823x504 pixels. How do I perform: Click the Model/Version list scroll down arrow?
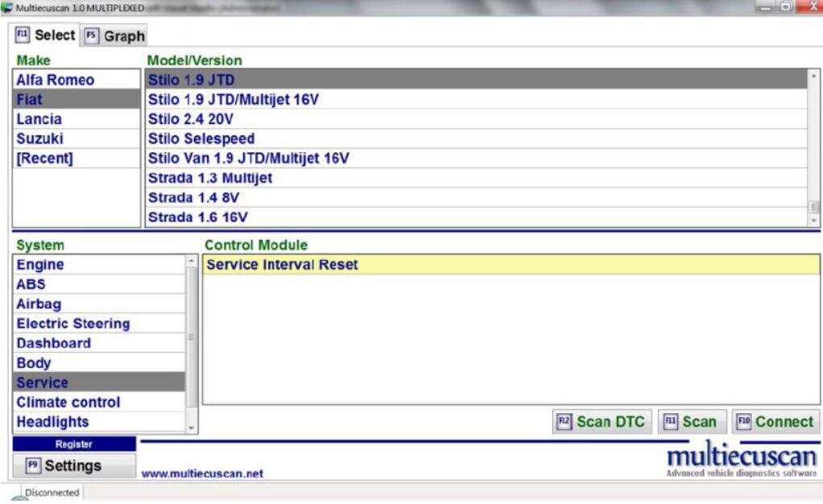pos(813,221)
